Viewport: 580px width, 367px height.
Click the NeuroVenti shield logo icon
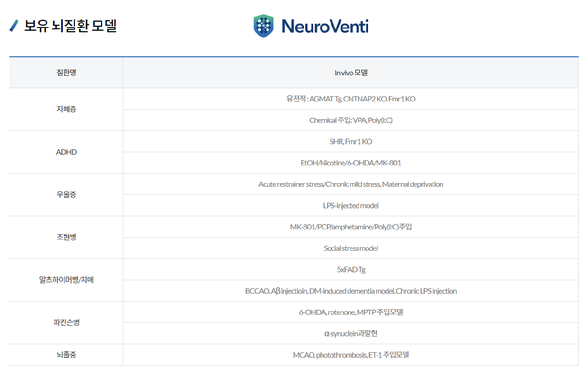[x=263, y=26]
